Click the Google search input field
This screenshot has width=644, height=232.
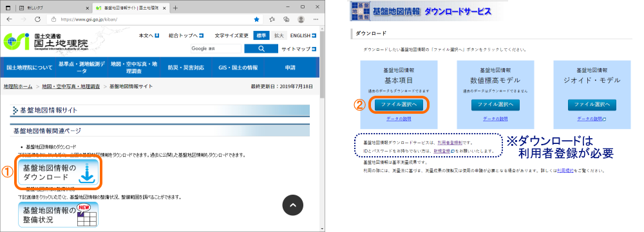216,49
